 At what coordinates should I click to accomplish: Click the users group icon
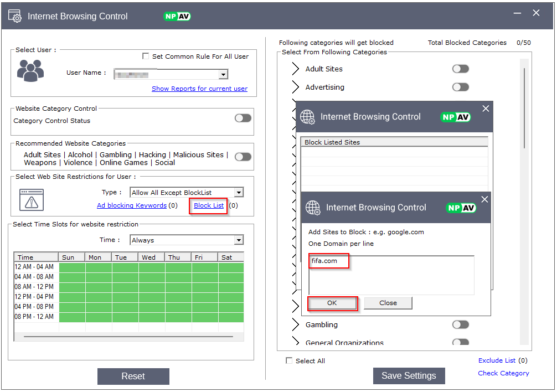pyautogui.click(x=30, y=70)
